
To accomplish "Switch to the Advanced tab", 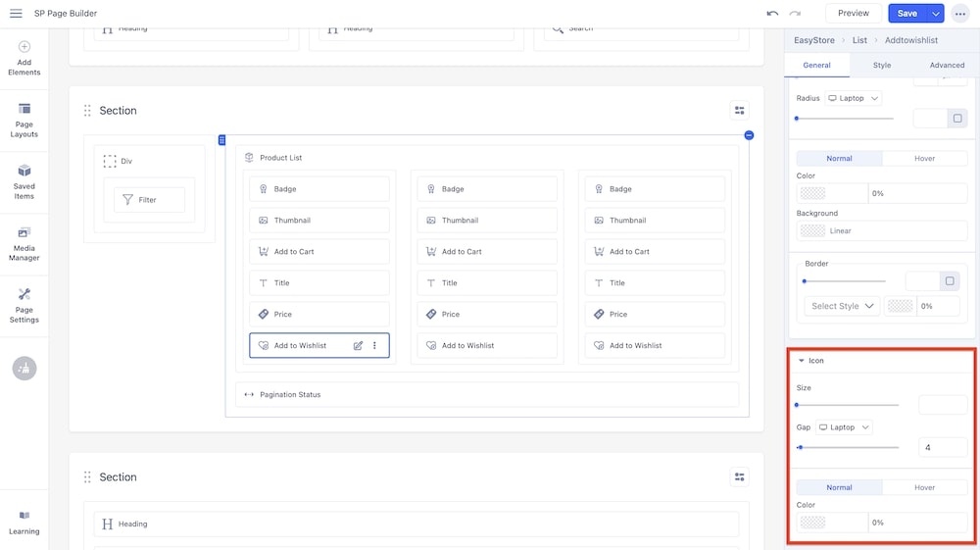I will tap(947, 65).
